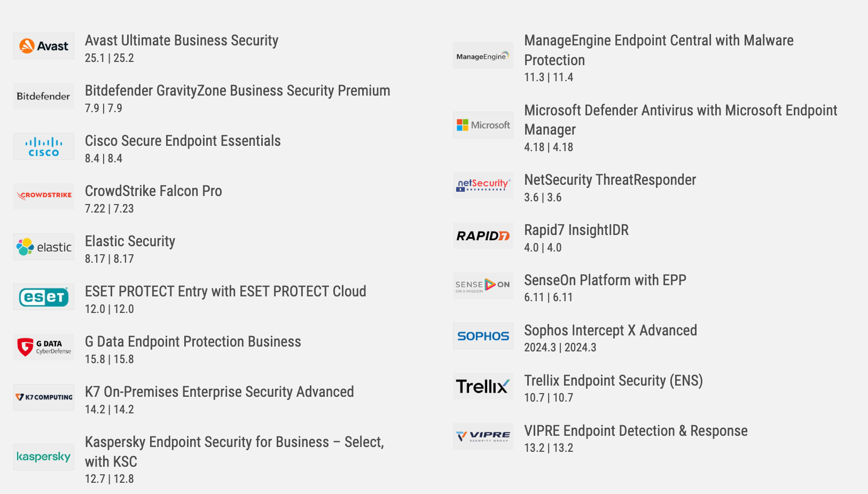
Task: Click the ESET logo
Action: coord(44,297)
